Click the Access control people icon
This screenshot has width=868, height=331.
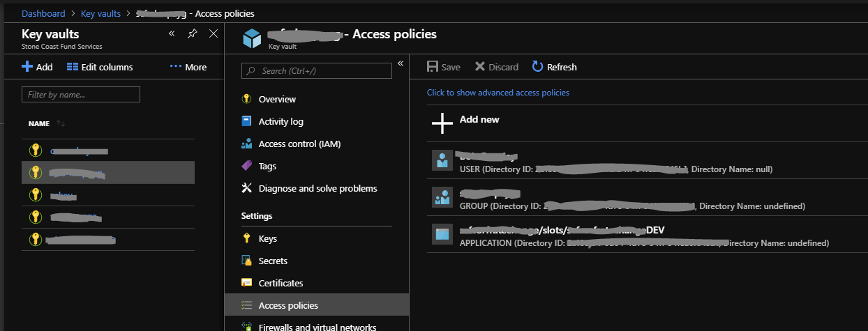pyautogui.click(x=246, y=144)
